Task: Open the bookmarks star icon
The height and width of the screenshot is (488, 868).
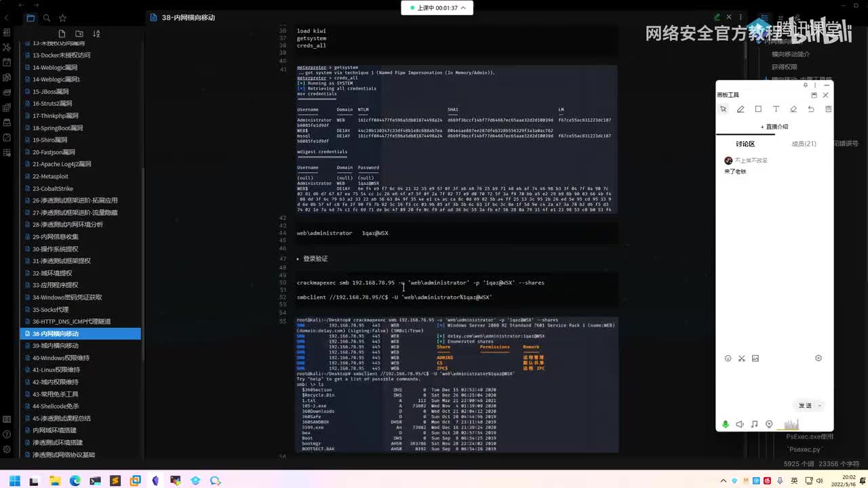Action: pos(62,18)
